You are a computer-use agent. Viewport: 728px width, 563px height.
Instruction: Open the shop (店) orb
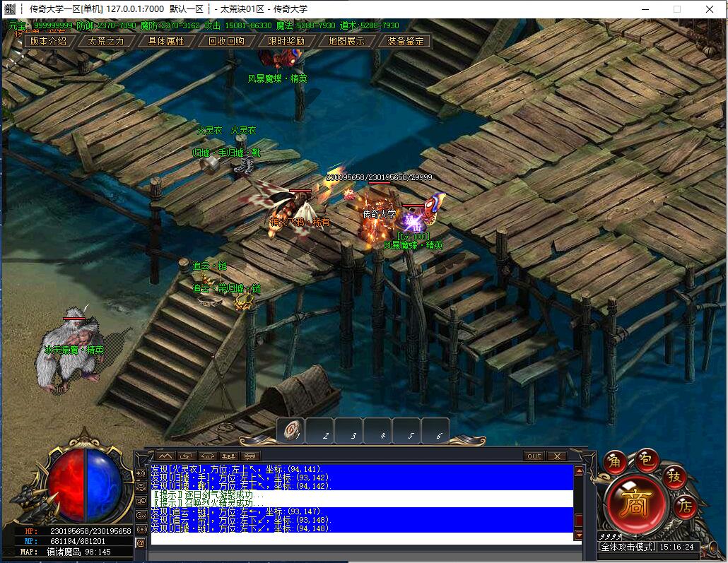685,506
